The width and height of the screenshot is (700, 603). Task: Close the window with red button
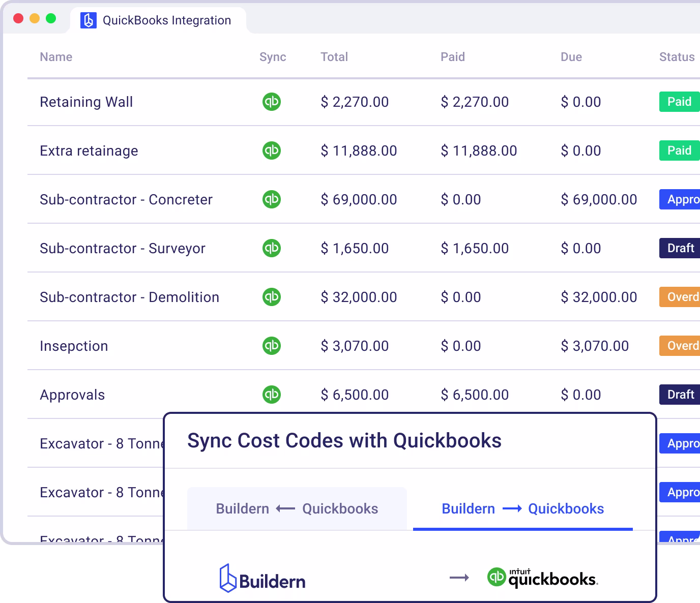tap(18, 18)
